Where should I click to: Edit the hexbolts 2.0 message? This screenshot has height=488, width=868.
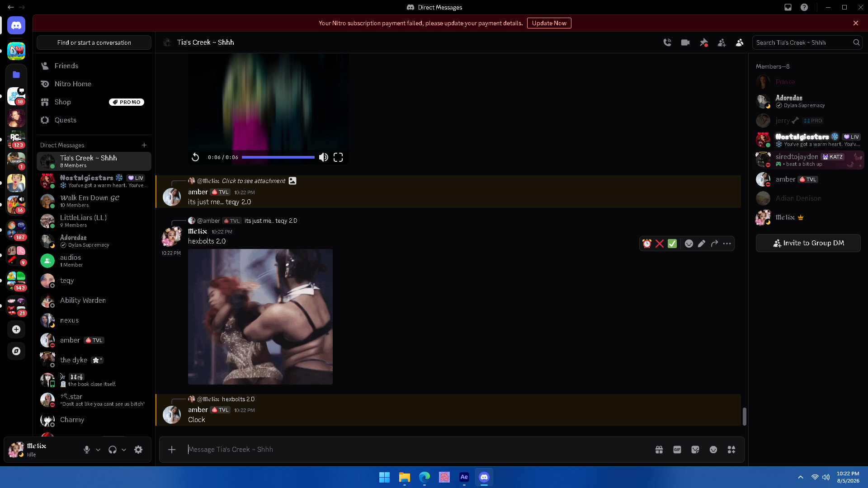[x=702, y=244]
